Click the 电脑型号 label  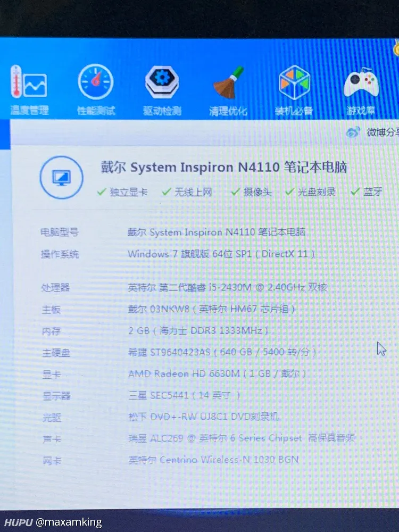[x=60, y=232]
